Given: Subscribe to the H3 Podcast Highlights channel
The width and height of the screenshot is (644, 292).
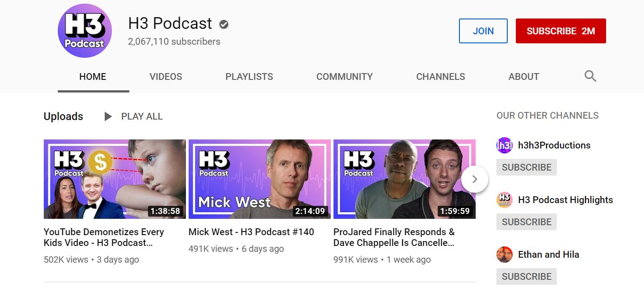Looking at the screenshot, I should (x=527, y=222).
